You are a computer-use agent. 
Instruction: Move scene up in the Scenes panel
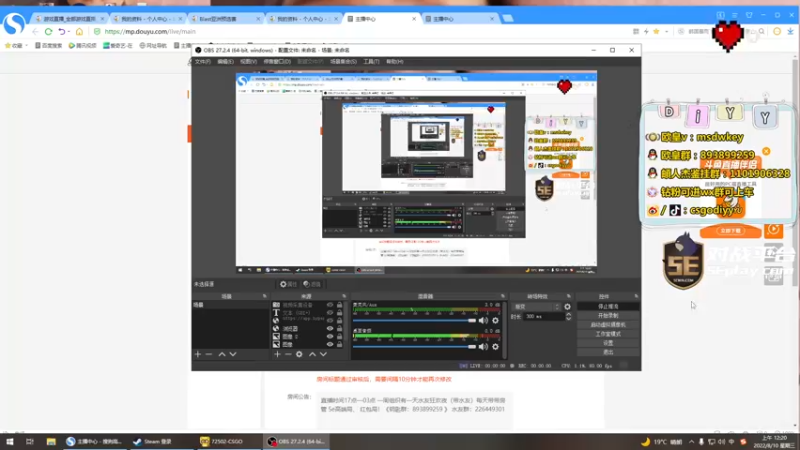222,354
